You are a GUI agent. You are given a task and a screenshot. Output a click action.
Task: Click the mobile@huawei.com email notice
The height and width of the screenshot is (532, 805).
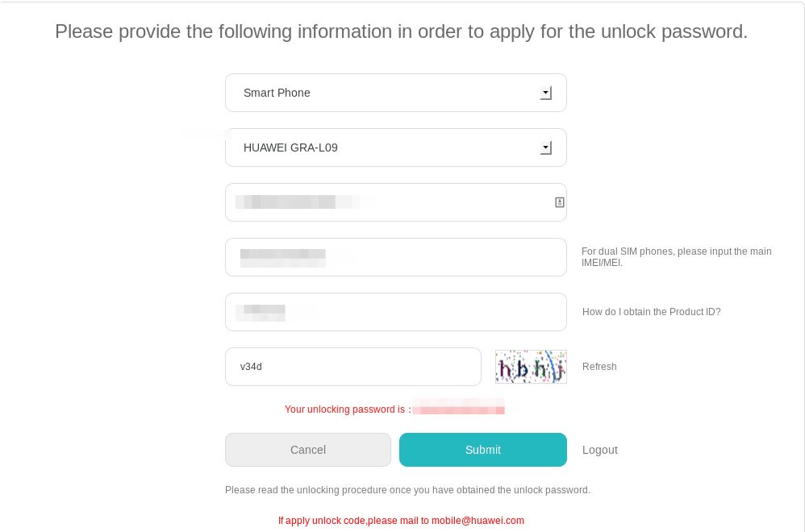[401, 521]
